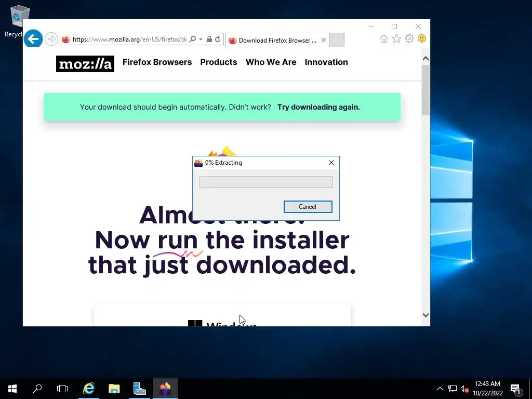Open Favorites with the star icon

(396, 38)
